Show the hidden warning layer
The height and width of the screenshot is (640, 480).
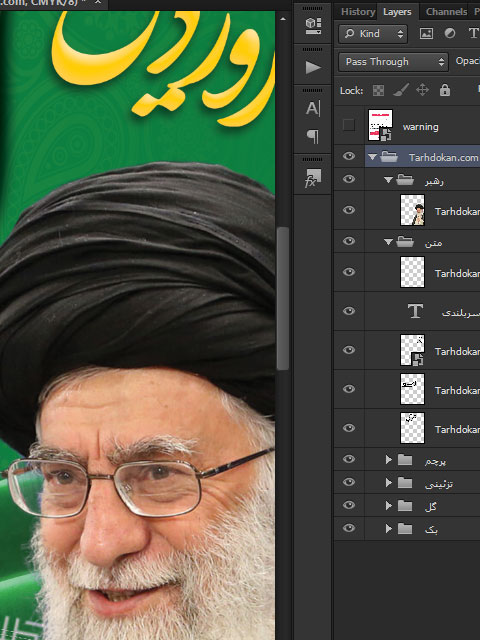[x=349, y=125]
